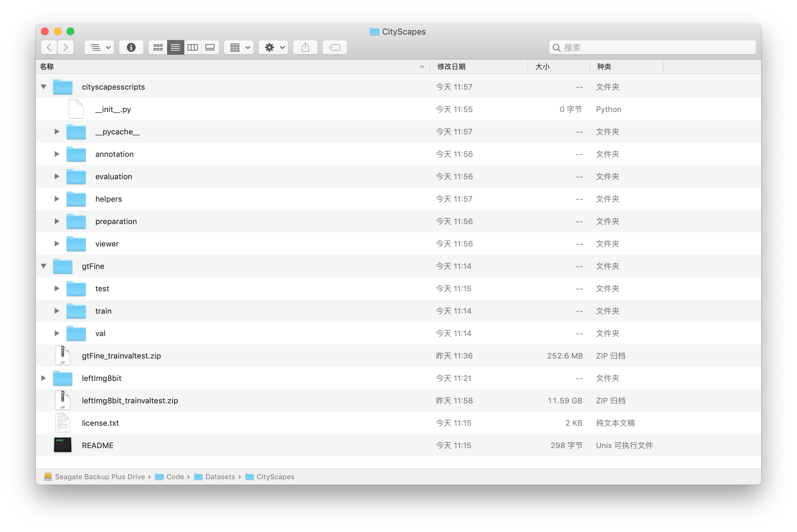
Task: Select the val folder icon
Action: tap(76, 333)
